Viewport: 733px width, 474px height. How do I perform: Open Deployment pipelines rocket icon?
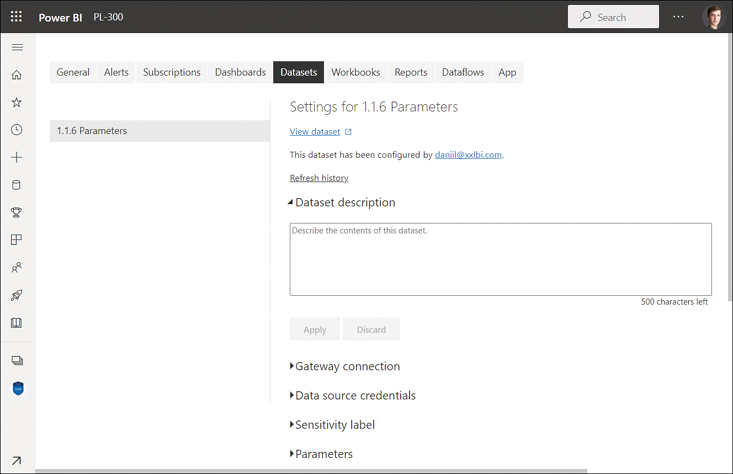[x=16, y=295]
